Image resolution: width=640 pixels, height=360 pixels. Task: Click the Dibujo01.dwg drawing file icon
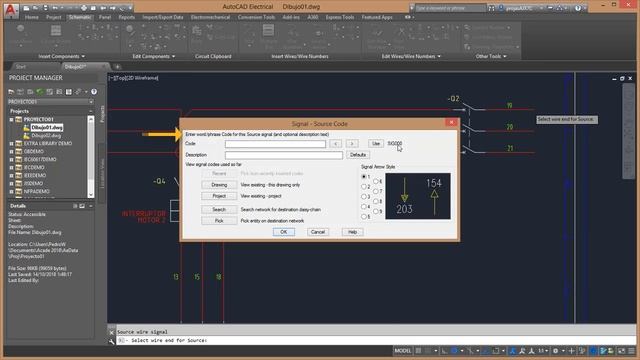coord(27,128)
